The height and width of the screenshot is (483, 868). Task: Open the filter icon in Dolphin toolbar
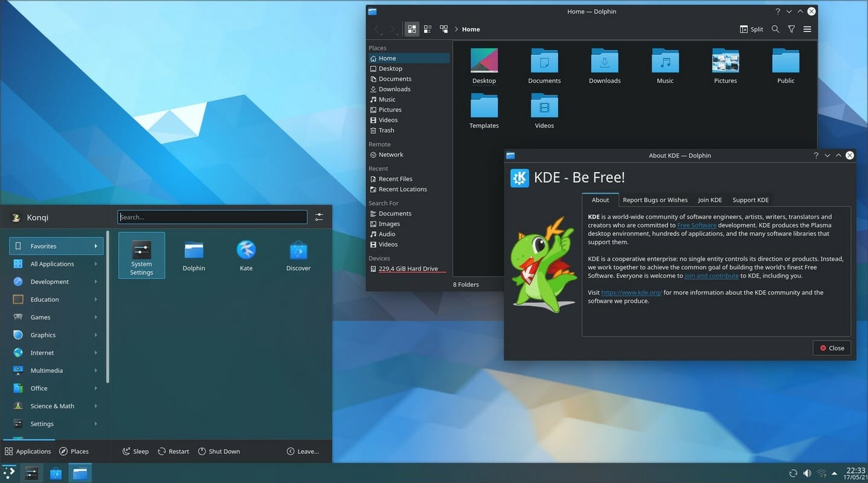[791, 29]
